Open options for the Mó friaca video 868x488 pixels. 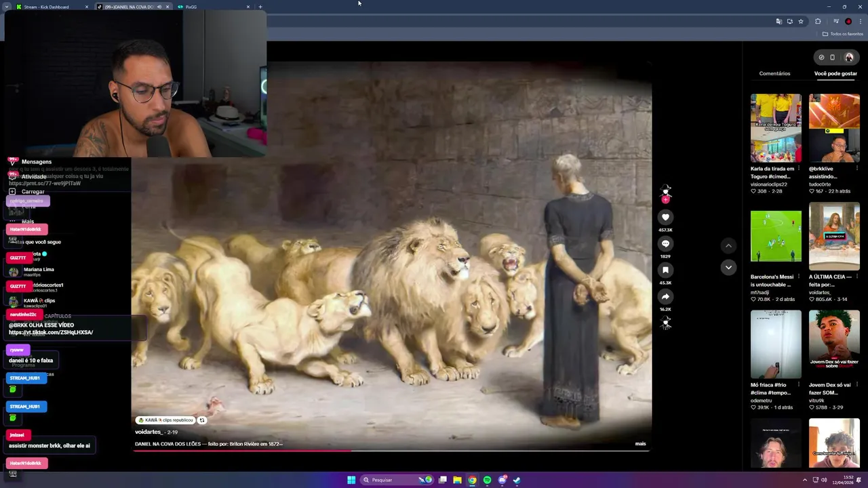coord(798,385)
